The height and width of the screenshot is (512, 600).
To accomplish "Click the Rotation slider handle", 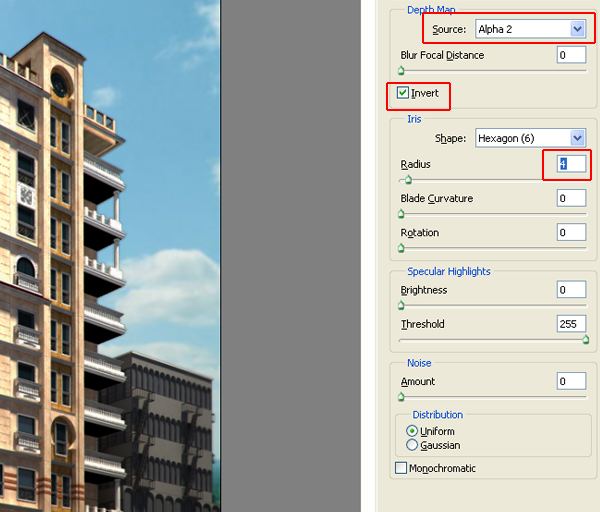I will click(401, 248).
